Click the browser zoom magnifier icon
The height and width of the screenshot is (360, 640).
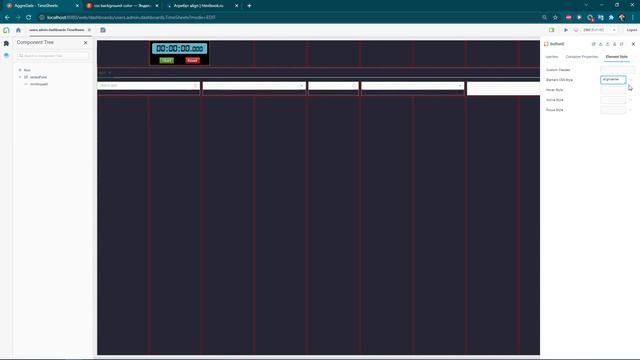click(x=544, y=18)
